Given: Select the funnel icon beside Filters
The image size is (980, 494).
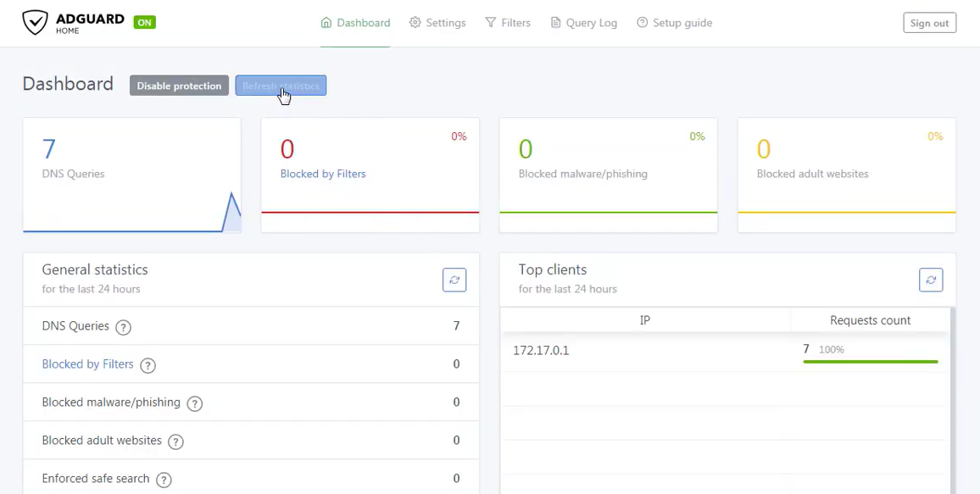Looking at the screenshot, I should [x=492, y=22].
